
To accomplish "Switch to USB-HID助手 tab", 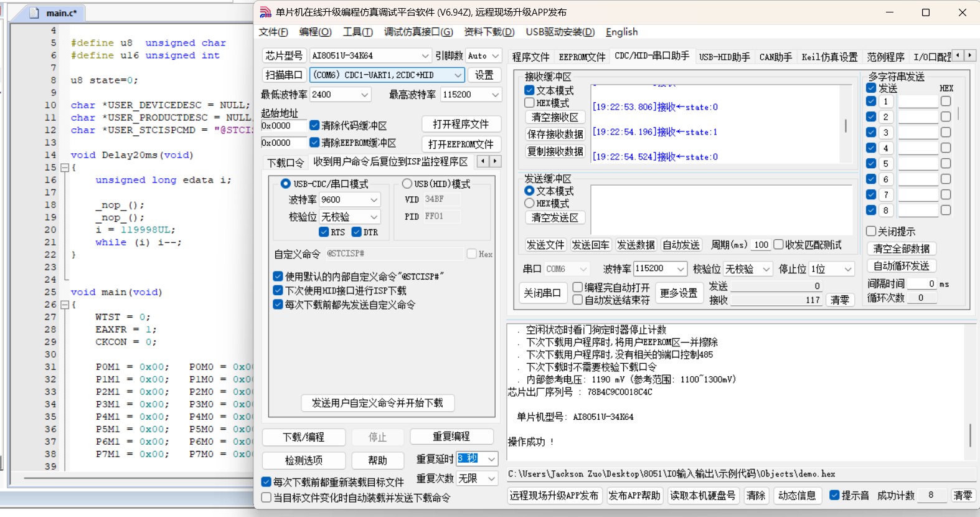I will pyautogui.click(x=725, y=57).
